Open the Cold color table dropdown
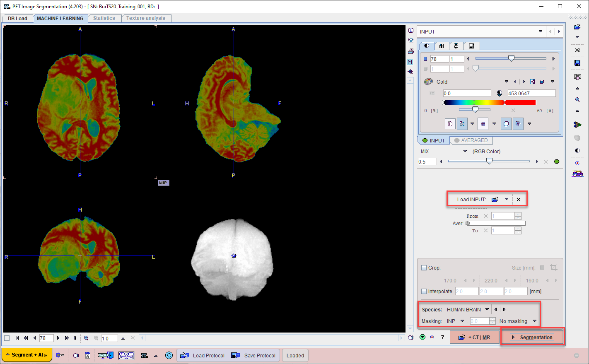Image resolution: width=589 pixels, height=364 pixels. click(506, 82)
